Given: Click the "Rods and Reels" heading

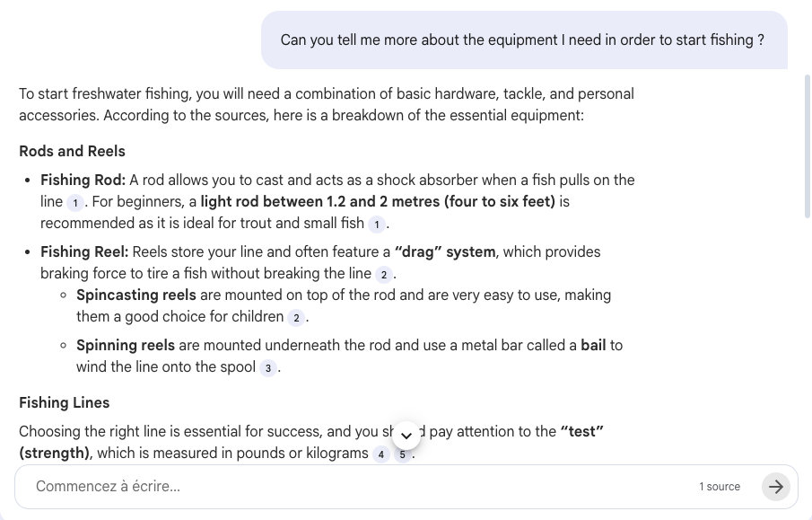Looking at the screenshot, I should [x=72, y=151].
